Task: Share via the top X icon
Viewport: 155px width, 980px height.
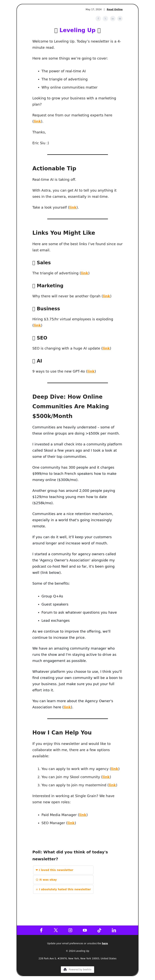Action: [105, 19]
